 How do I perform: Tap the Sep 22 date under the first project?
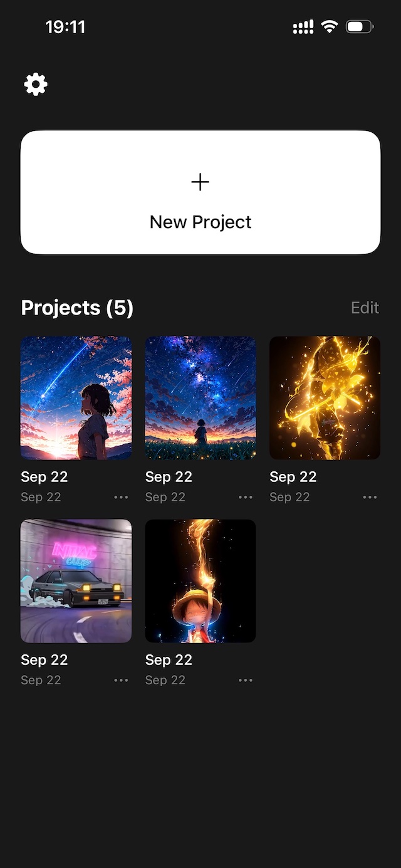[44, 476]
